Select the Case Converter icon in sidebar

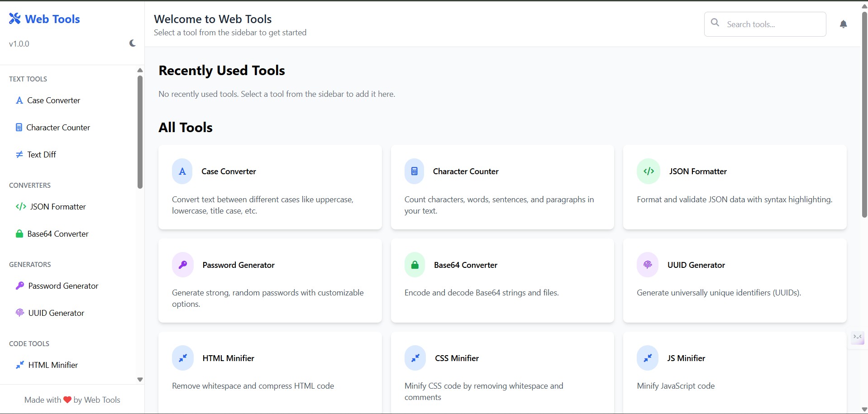click(x=19, y=100)
